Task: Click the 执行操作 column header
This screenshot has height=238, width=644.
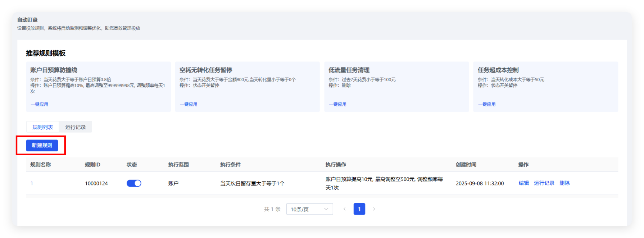Action: (x=336, y=165)
